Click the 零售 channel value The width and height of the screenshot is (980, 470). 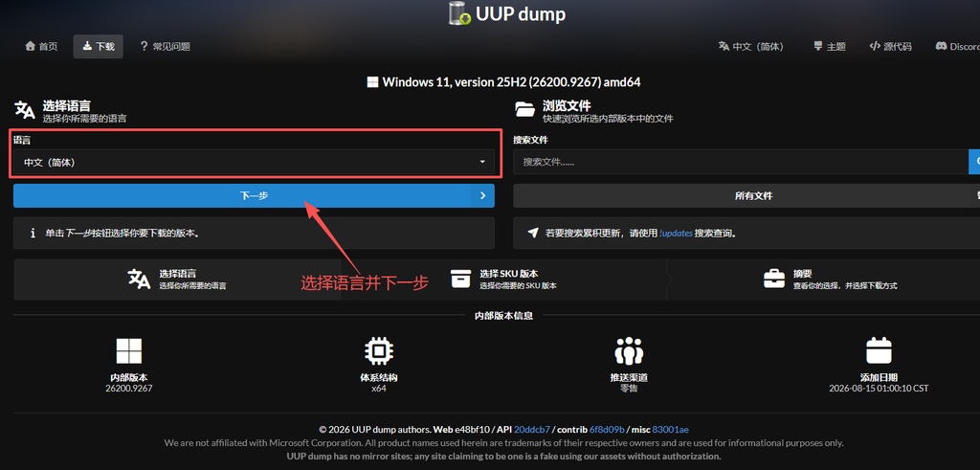[629, 388]
